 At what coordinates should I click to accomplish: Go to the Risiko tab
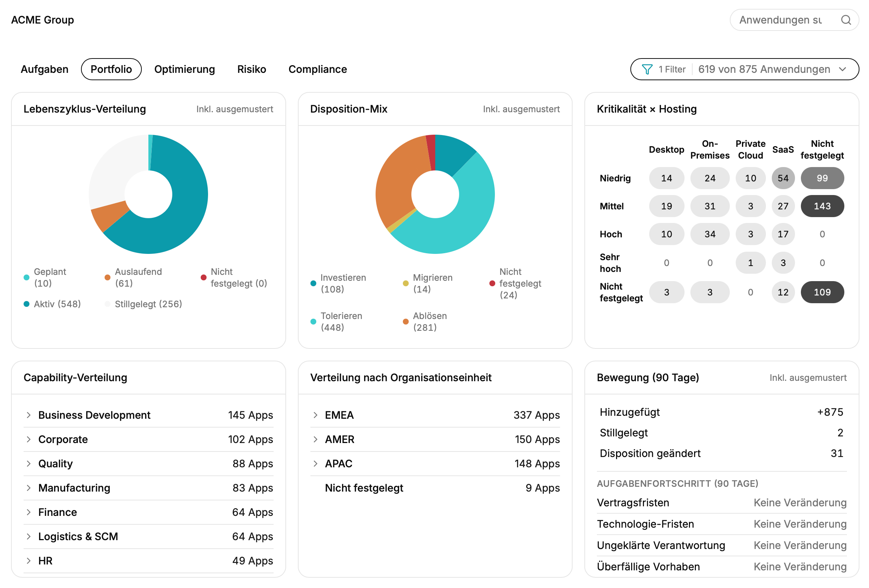click(x=251, y=69)
